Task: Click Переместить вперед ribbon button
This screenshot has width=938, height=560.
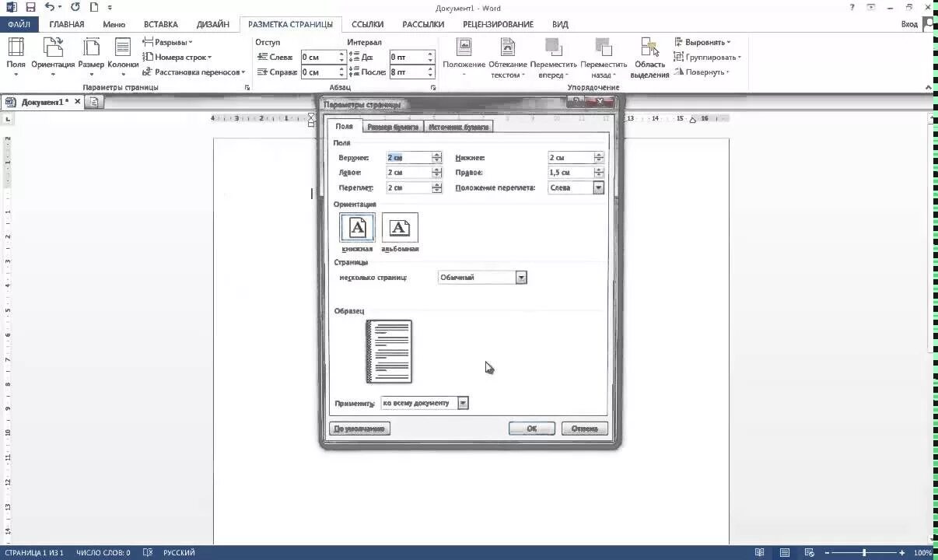Action: point(553,56)
